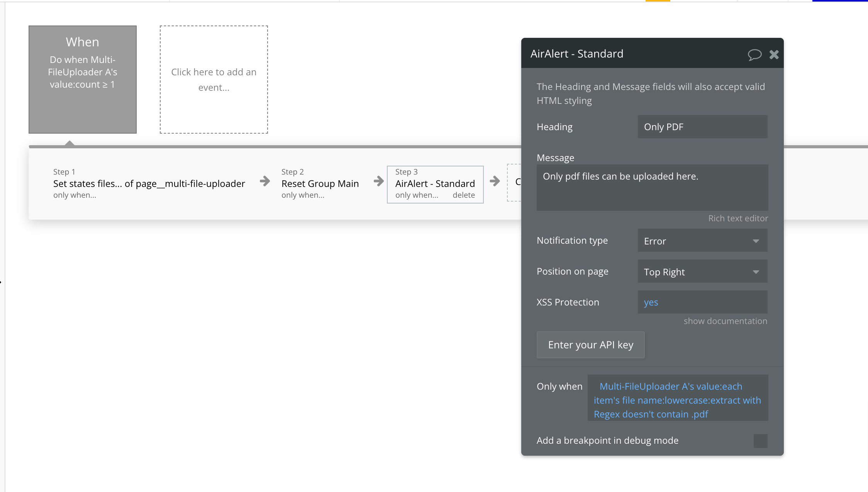This screenshot has height=492, width=868.
Task: Click show documentation link
Action: 725,321
